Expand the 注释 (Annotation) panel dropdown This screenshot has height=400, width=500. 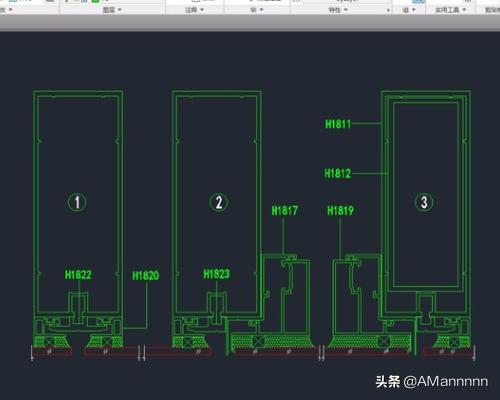tap(194, 10)
